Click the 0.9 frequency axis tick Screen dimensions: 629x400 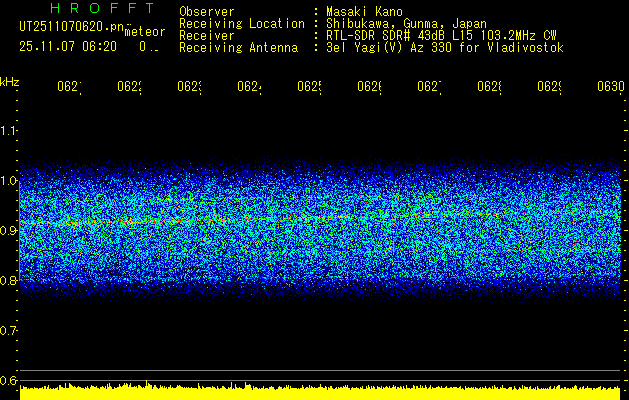pyautogui.click(x=9, y=231)
